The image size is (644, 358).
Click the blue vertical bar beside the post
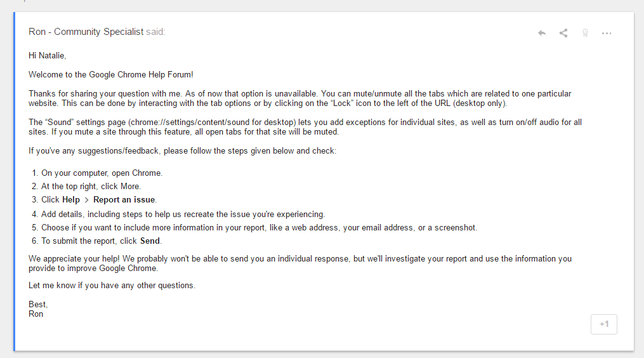pos(15,182)
